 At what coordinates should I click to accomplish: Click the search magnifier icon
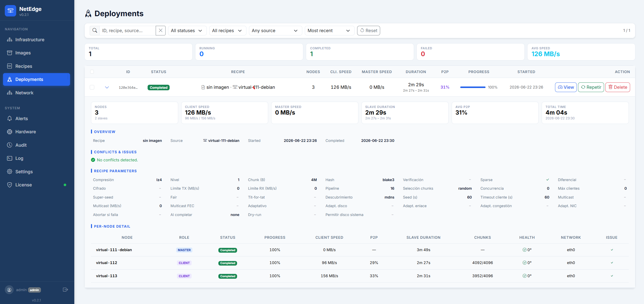95,31
